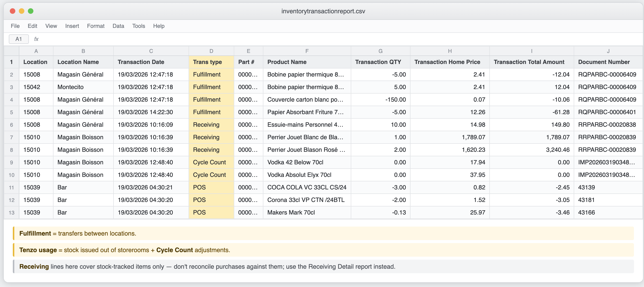Select column B header
The image size is (644, 287).
click(x=83, y=51)
